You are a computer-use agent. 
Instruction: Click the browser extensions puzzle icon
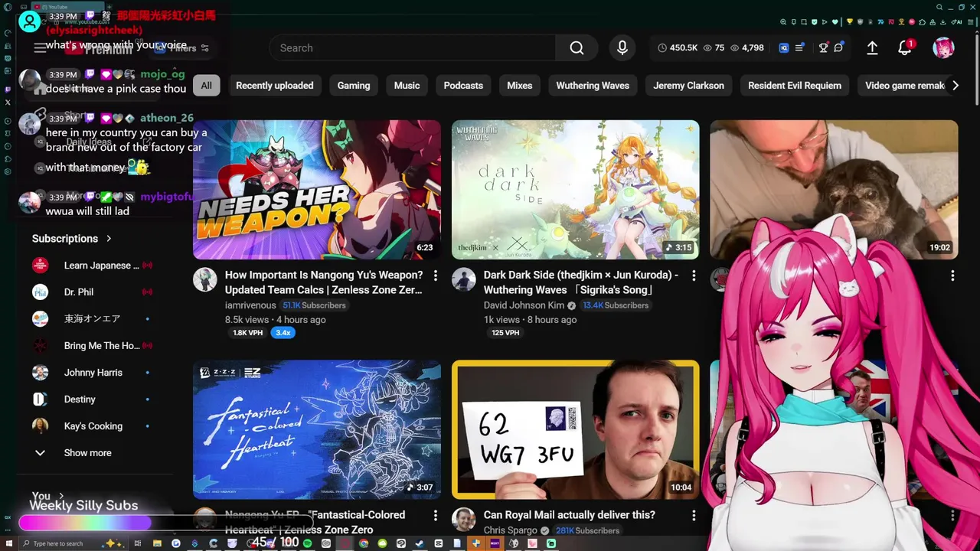click(x=923, y=21)
